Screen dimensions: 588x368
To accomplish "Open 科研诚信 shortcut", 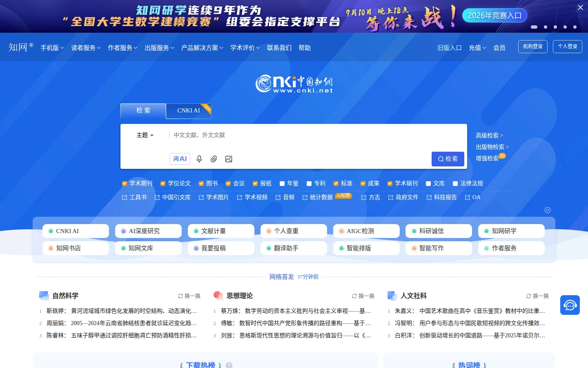I will tap(439, 231).
